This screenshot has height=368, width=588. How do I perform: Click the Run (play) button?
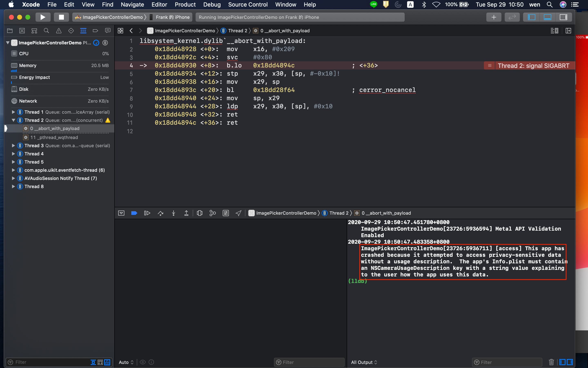coord(43,17)
